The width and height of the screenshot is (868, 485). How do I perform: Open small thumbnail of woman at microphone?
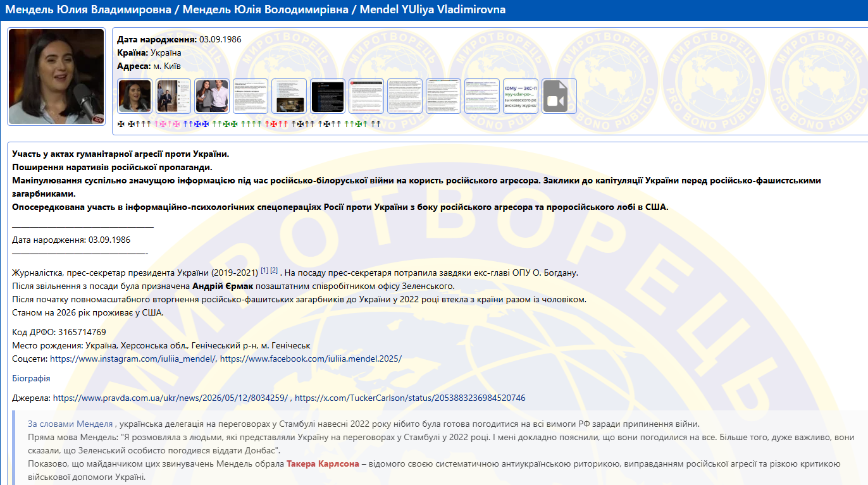click(x=135, y=96)
